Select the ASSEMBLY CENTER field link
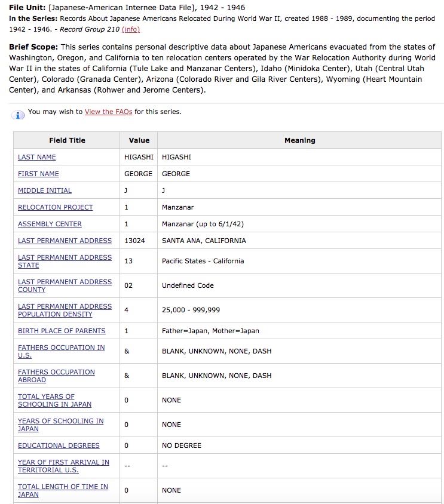The width and height of the screenshot is (444, 504). click(50, 224)
